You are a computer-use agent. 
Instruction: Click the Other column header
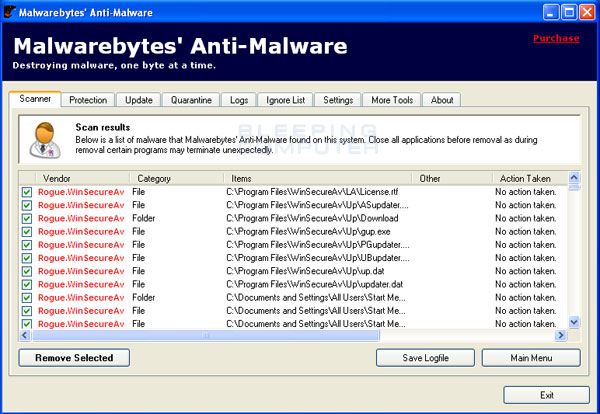point(452,178)
